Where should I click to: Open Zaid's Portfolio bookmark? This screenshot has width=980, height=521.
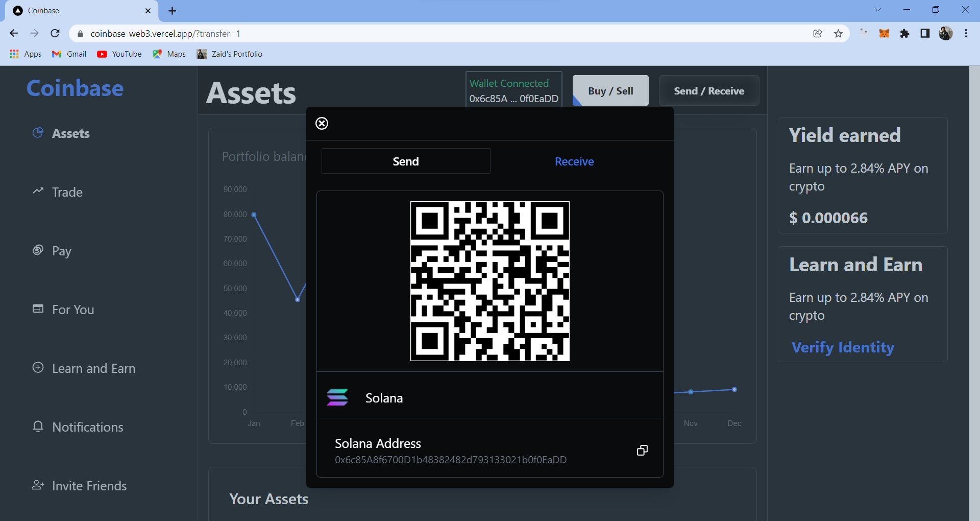(230, 54)
